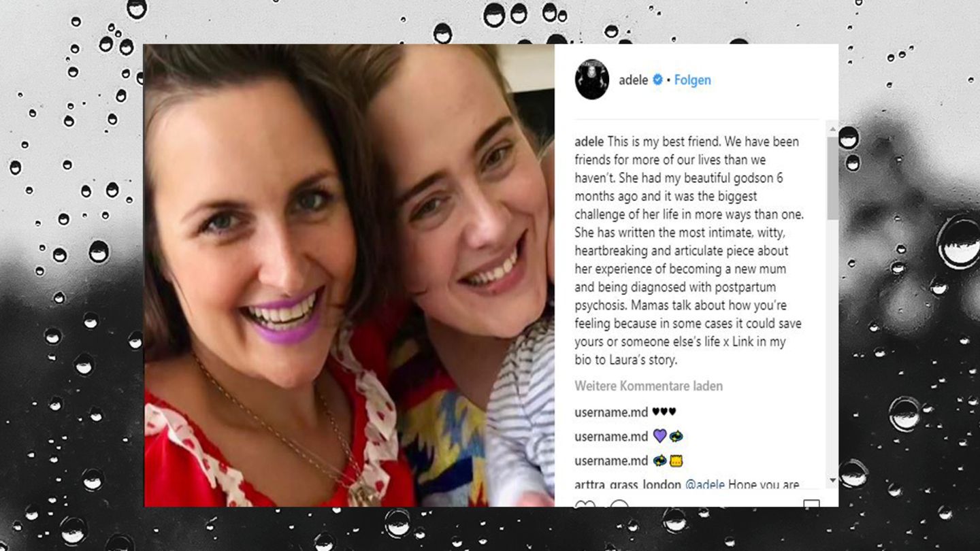980x551 pixels.
Task: Open username.md profile beside the yellow emoji comment
Action: [x=611, y=461]
